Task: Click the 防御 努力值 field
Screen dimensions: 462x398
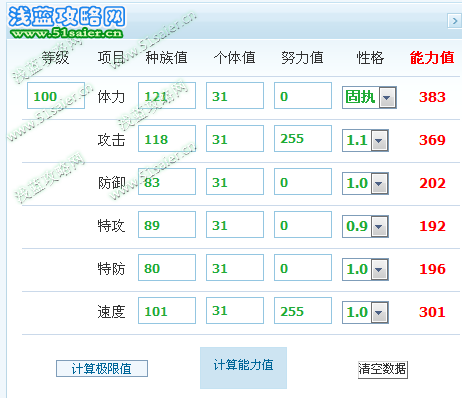Action: [303, 182]
